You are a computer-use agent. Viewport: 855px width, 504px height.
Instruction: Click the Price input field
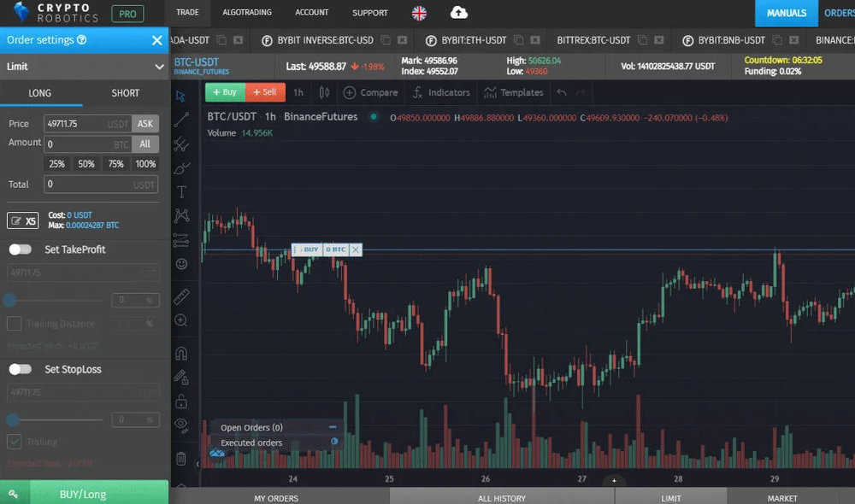(x=87, y=124)
